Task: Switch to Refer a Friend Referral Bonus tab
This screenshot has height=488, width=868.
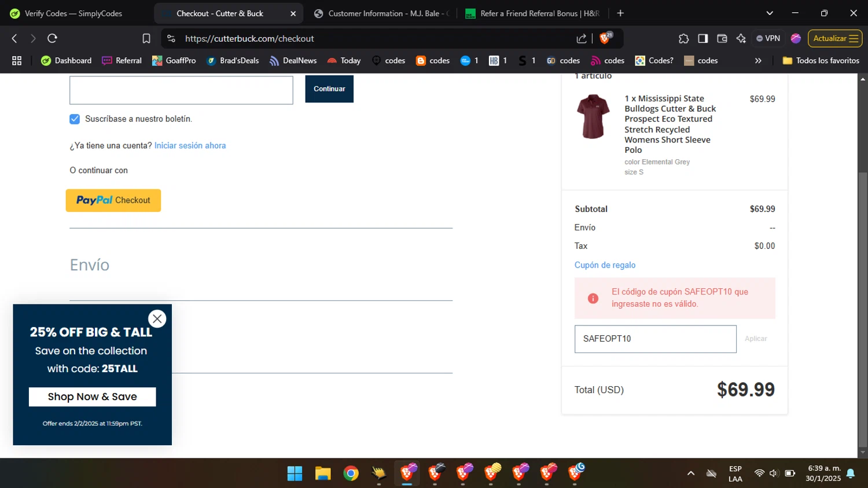Action: click(532, 13)
